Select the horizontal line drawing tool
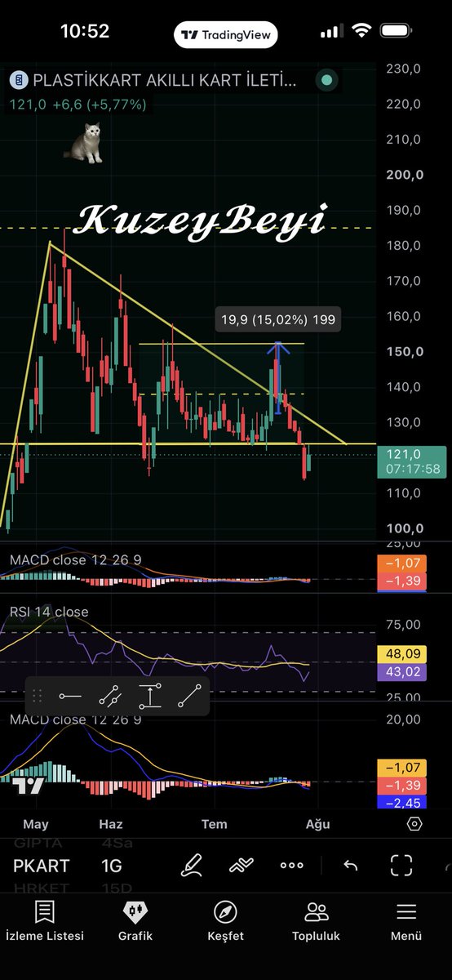The width and height of the screenshot is (452, 980). pos(70,697)
